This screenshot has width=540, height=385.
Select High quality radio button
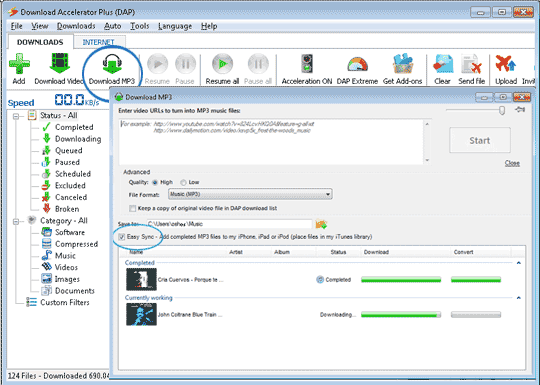tap(155, 182)
